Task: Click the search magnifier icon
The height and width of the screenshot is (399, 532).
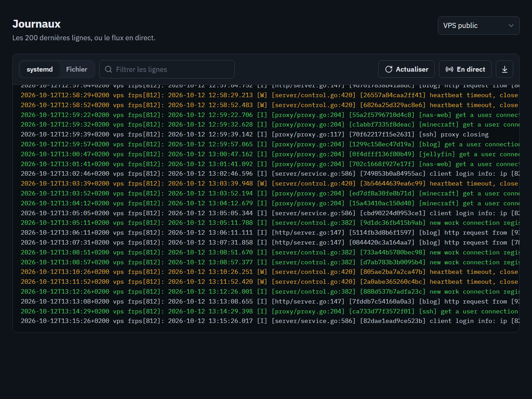Action: [x=108, y=69]
